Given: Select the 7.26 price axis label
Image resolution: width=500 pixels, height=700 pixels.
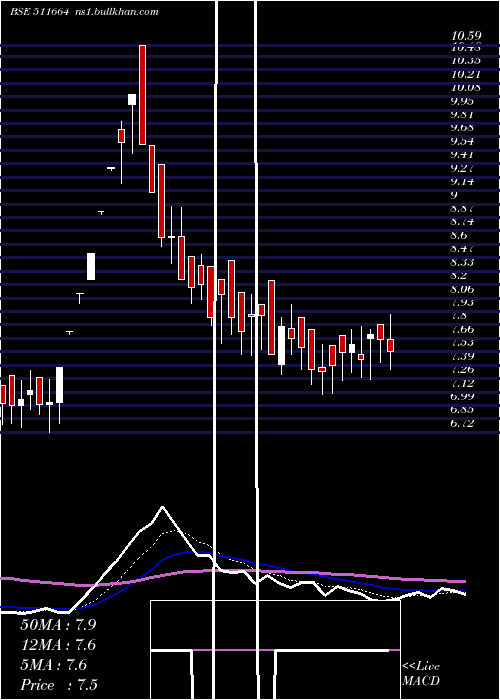Looking at the screenshot, I should pyautogui.click(x=462, y=370).
